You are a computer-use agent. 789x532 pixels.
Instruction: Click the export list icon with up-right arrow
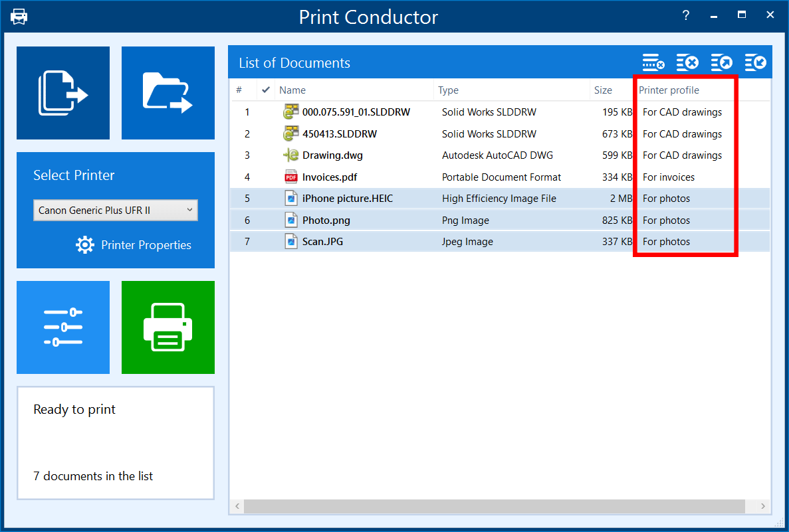click(721, 62)
